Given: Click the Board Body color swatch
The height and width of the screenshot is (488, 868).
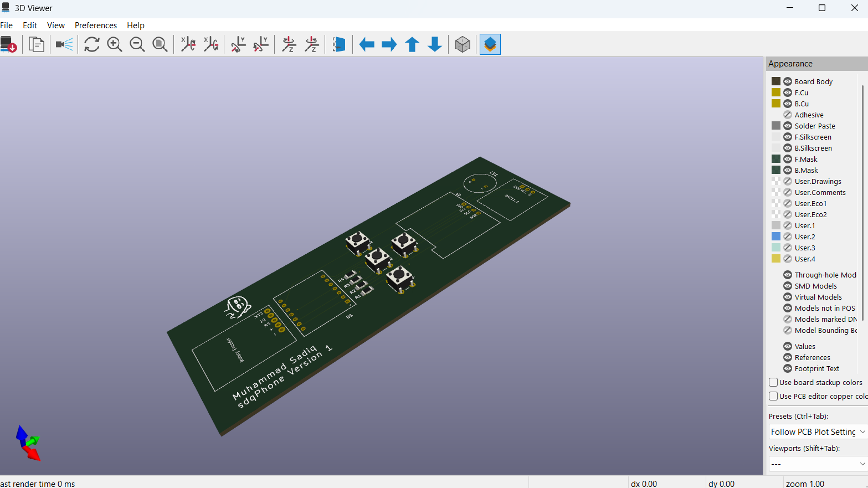Looking at the screenshot, I should point(776,81).
